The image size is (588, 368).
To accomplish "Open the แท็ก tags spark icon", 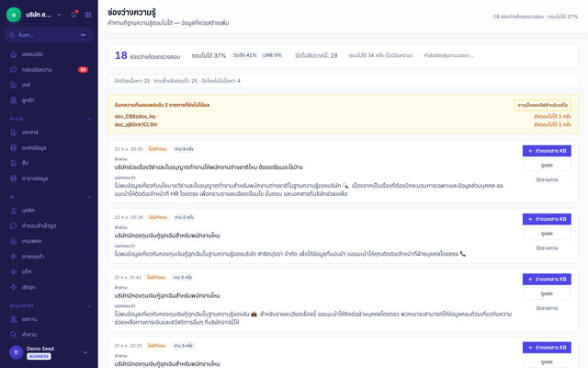I will coord(14,272).
